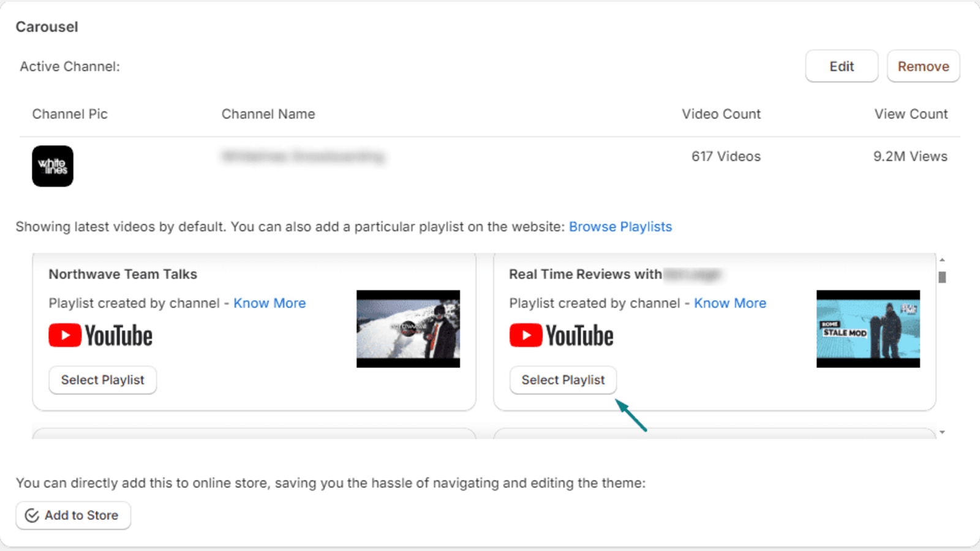Add the carousel to the online store
The width and height of the screenshot is (980, 551).
[x=73, y=515]
